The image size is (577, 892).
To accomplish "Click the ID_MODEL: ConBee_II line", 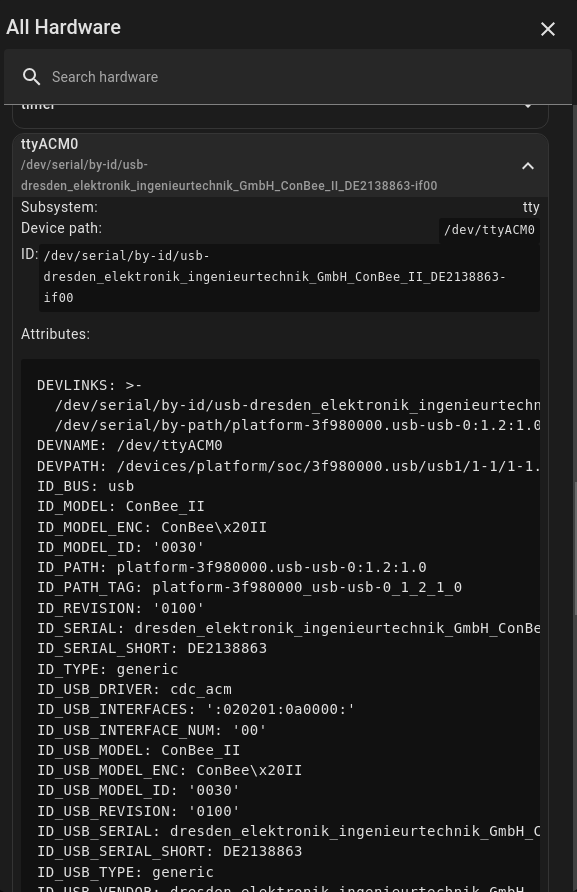I will pyautogui.click(x=121, y=506).
